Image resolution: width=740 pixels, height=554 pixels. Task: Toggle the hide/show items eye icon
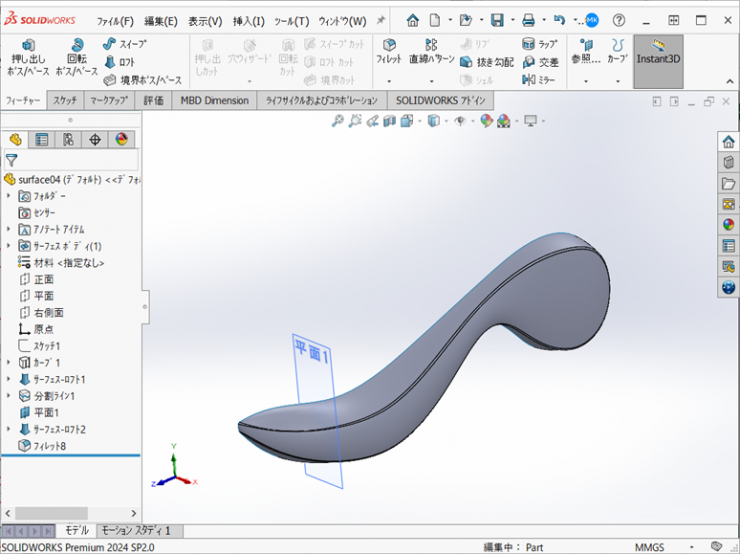pos(460,121)
